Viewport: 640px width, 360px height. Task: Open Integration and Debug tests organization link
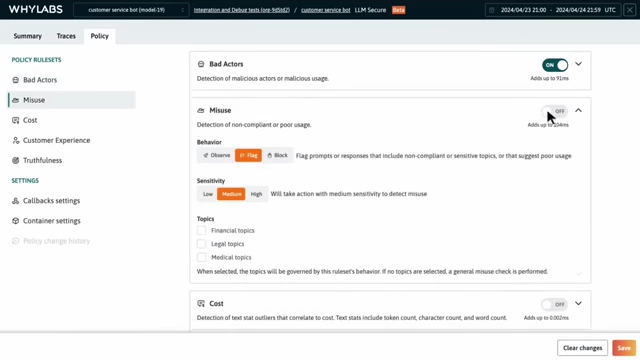[x=242, y=10]
